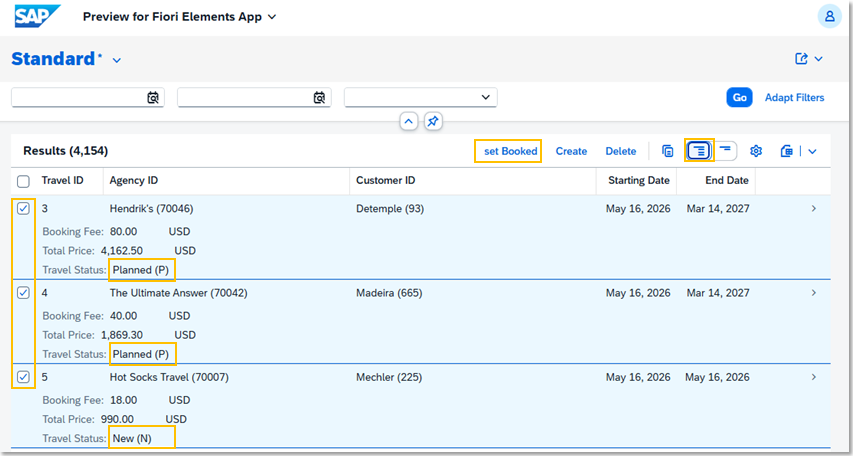The width and height of the screenshot is (853, 456).
Task: Open Standard variant dropdown
Action: click(x=116, y=60)
